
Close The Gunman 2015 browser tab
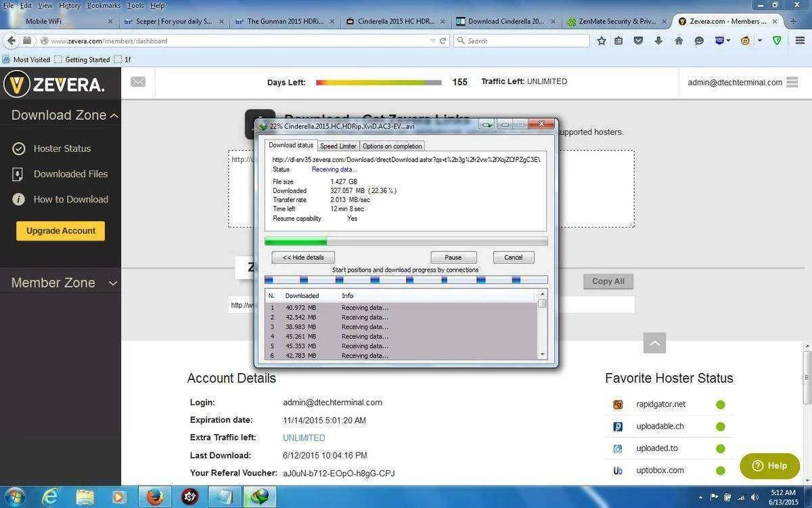[x=332, y=21]
